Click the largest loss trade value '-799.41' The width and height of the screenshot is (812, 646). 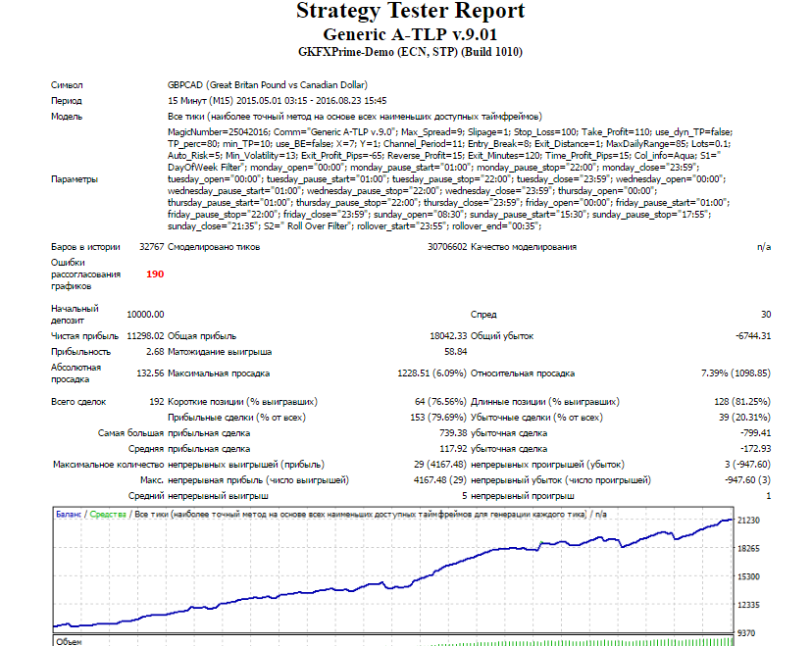click(755, 432)
